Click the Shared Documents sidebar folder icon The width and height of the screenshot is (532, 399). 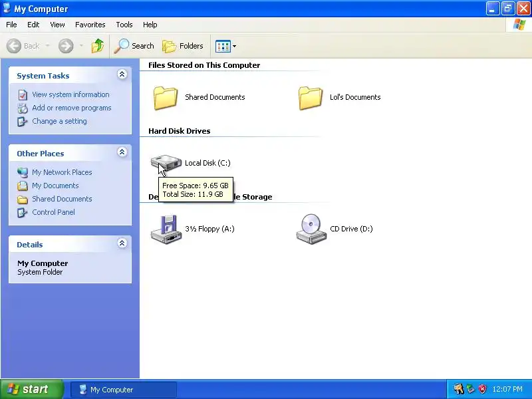click(x=23, y=199)
